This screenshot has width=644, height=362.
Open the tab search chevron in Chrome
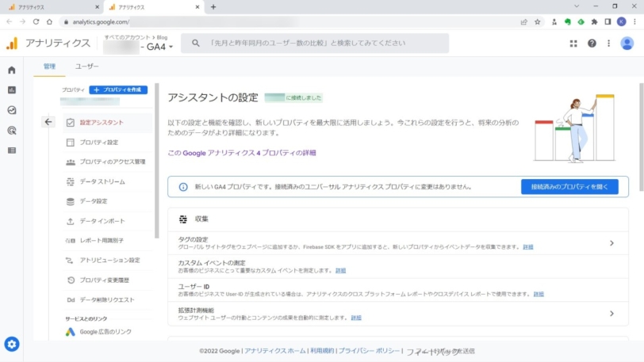pyautogui.click(x=577, y=6)
